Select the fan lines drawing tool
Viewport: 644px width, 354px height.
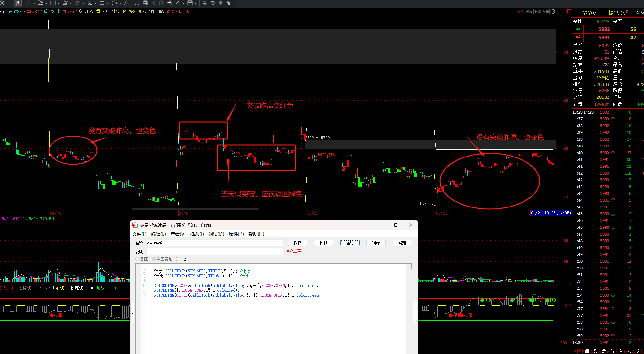point(65,3)
